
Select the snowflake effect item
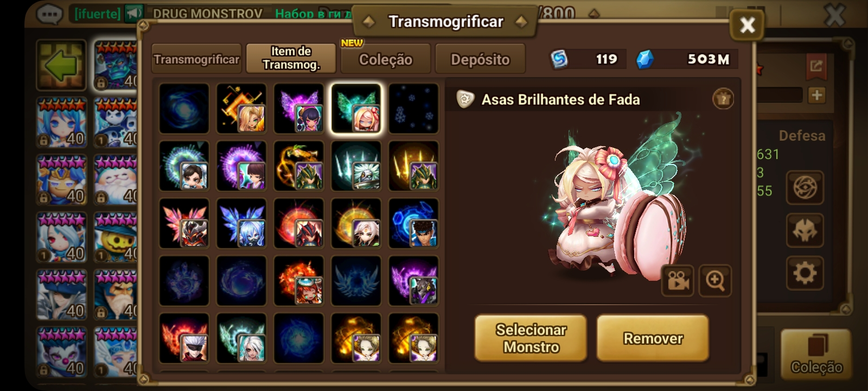coord(413,109)
